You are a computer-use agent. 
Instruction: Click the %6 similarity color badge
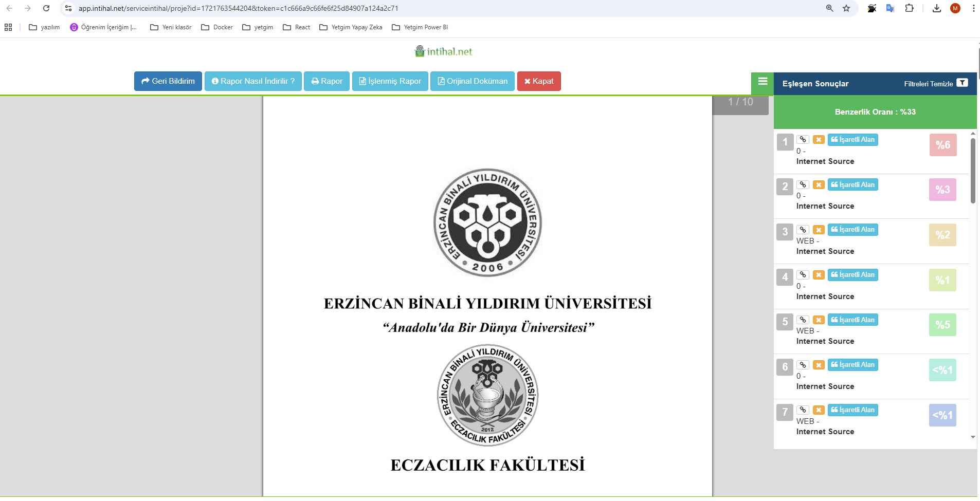click(942, 145)
